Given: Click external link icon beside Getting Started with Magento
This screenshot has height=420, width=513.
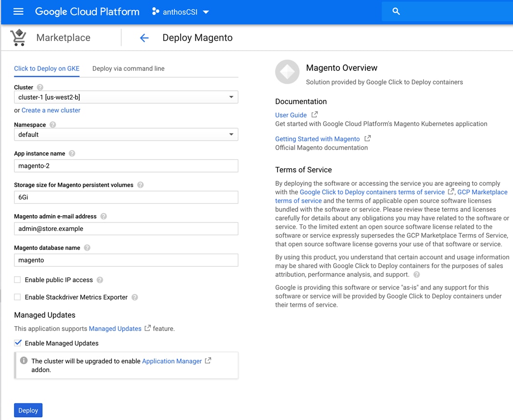Looking at the screenshot, I should [x=368, y=138].
